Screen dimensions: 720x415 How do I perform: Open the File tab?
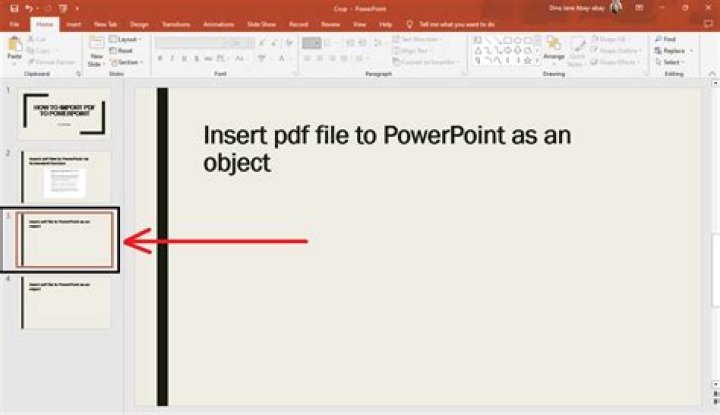[14, 24]
